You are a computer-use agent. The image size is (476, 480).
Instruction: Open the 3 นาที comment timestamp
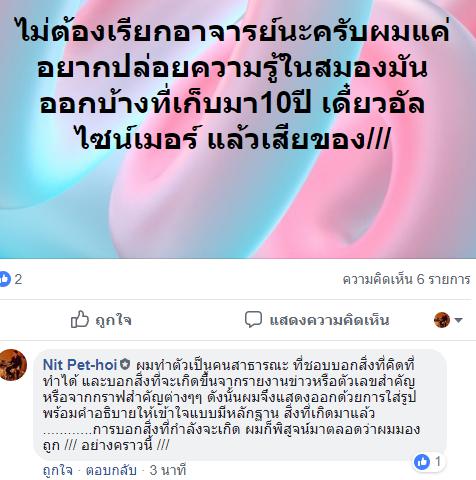coord(168,471)
